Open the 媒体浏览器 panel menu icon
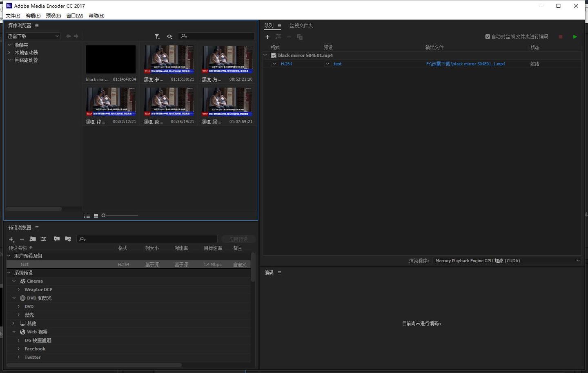 pyautogui.click(x=37, y=26)
